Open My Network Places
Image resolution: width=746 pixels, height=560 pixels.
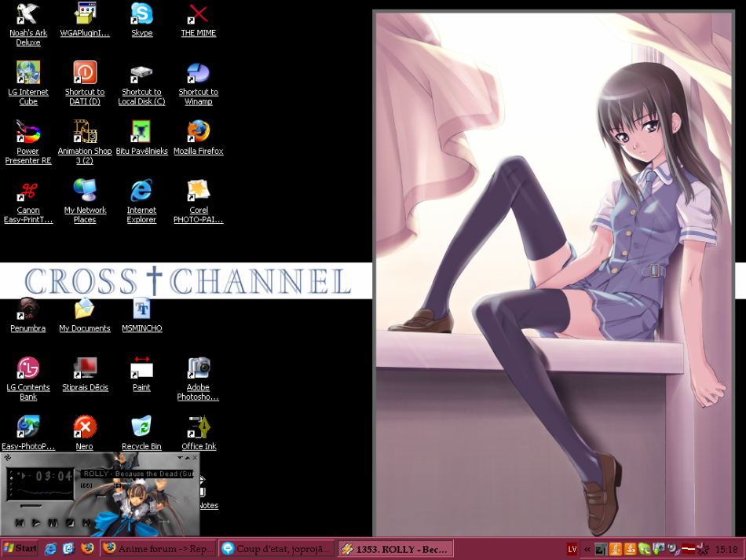click(x=85, y=201)
